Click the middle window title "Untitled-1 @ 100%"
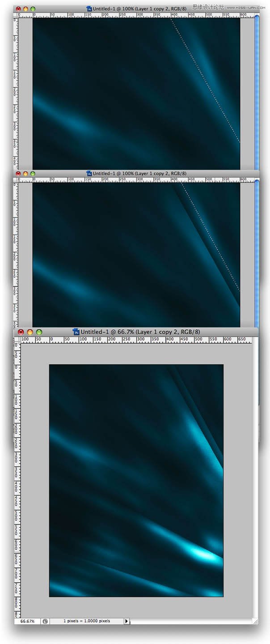 (114, 173)
